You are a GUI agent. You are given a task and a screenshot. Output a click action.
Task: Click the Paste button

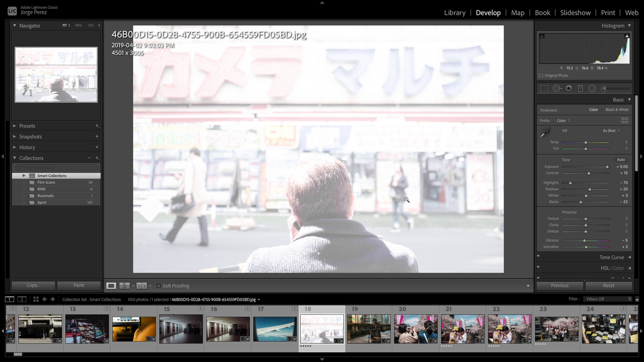pos(79,285)
